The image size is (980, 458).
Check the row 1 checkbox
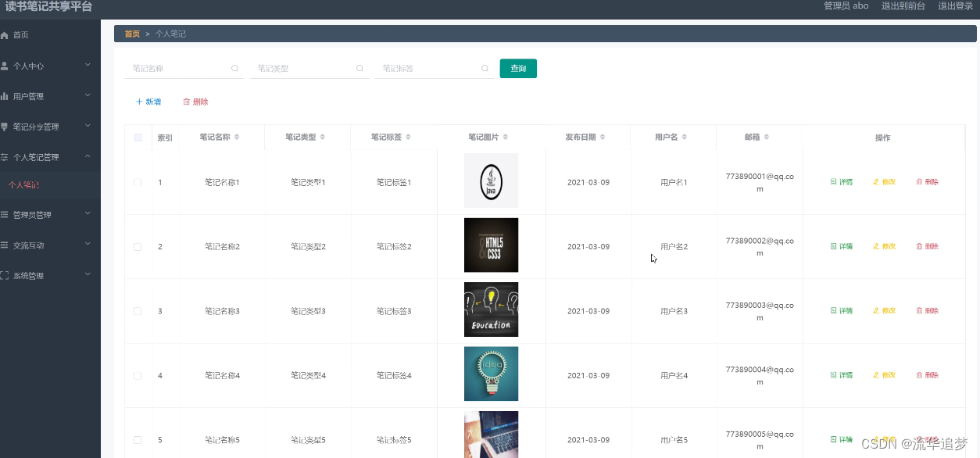(138, 182)
